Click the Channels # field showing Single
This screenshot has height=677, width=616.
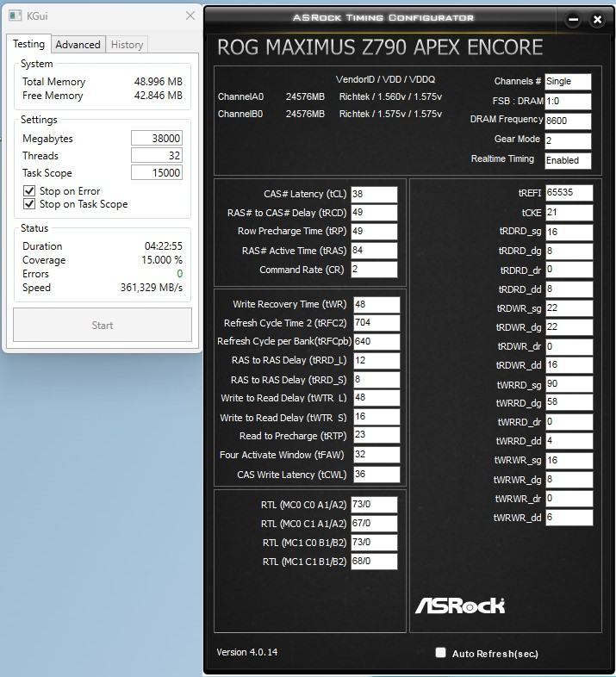568,81
